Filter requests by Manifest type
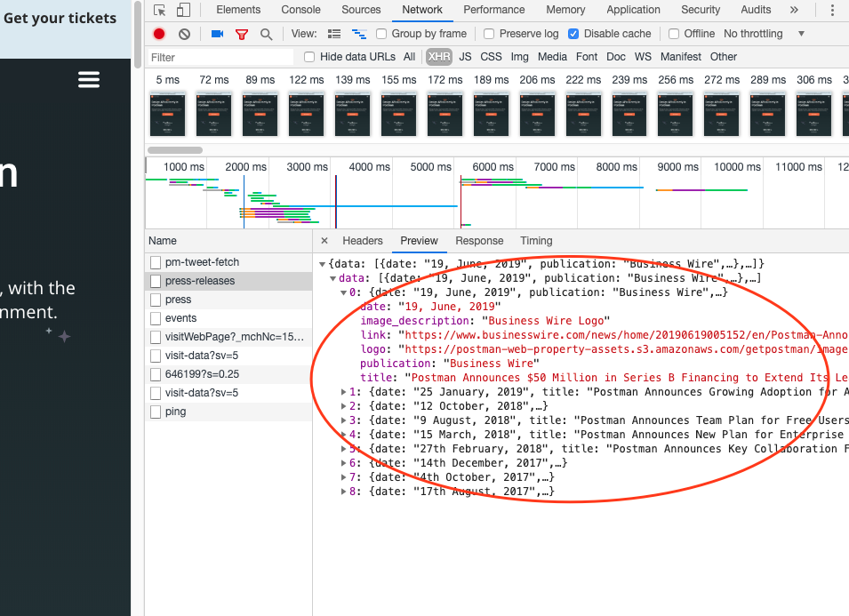849x616 pixels. coord(681,57)
